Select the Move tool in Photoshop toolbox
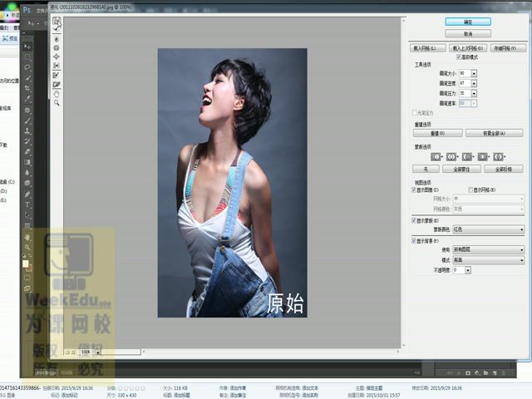The width and height of the screenshot is (532, 399). tap(27, 47)
